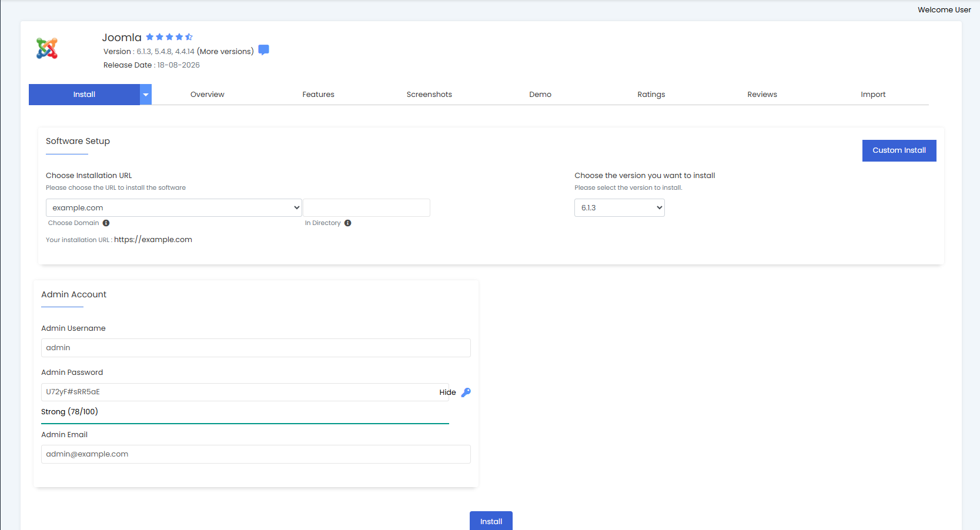Click the star rating next to Joomla
Screen dimensions: 980x530
click(169, 37)
